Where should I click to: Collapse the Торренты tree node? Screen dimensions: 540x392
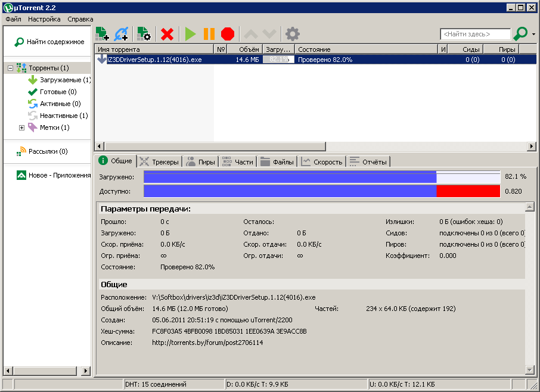[x=10, y=69]
